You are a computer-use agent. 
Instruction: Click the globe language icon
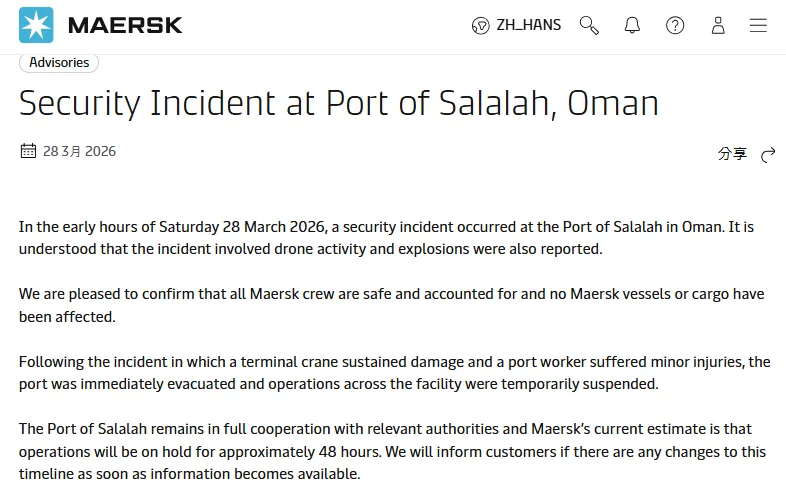(480, 25)
